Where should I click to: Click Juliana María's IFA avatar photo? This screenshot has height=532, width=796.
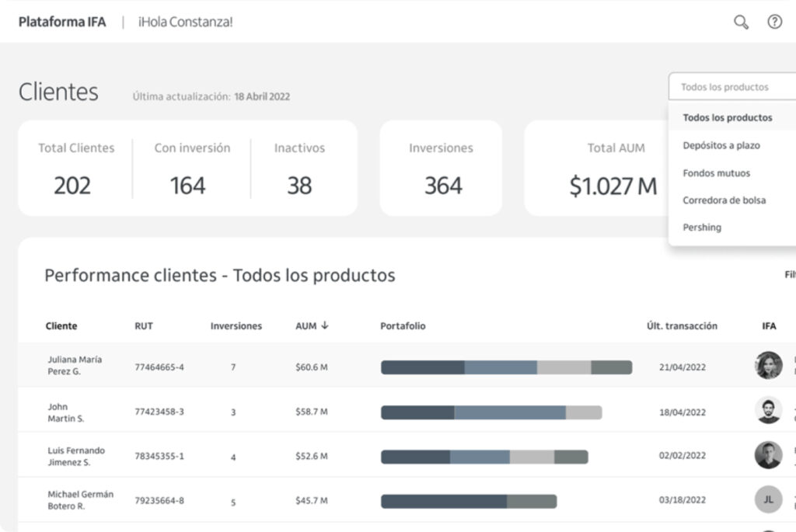(768, 365)
